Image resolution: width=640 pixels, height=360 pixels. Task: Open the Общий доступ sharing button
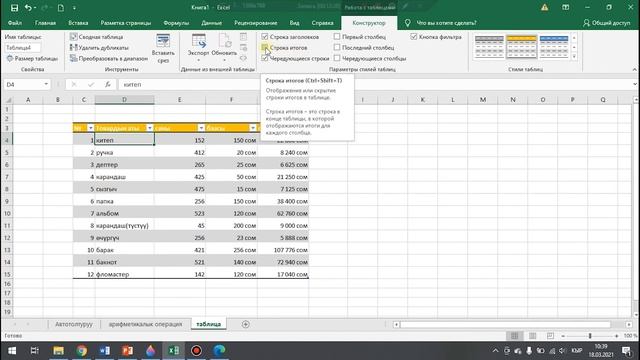point(607,23)
